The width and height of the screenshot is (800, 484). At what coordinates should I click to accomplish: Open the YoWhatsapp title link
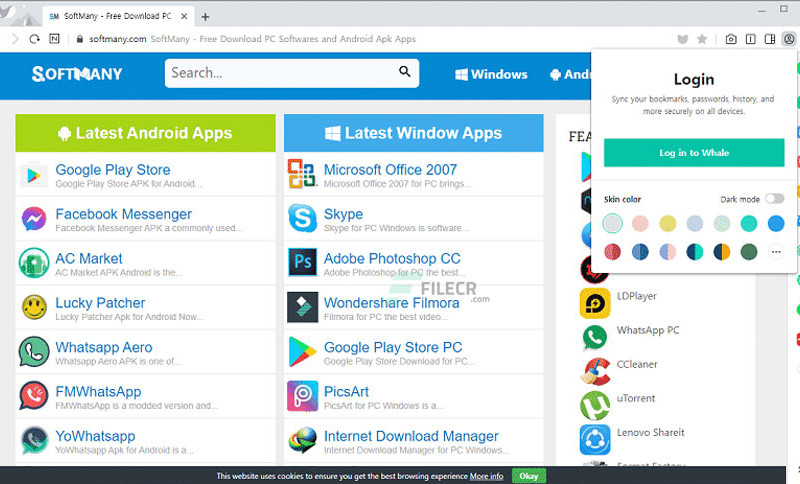coord(95,436)
